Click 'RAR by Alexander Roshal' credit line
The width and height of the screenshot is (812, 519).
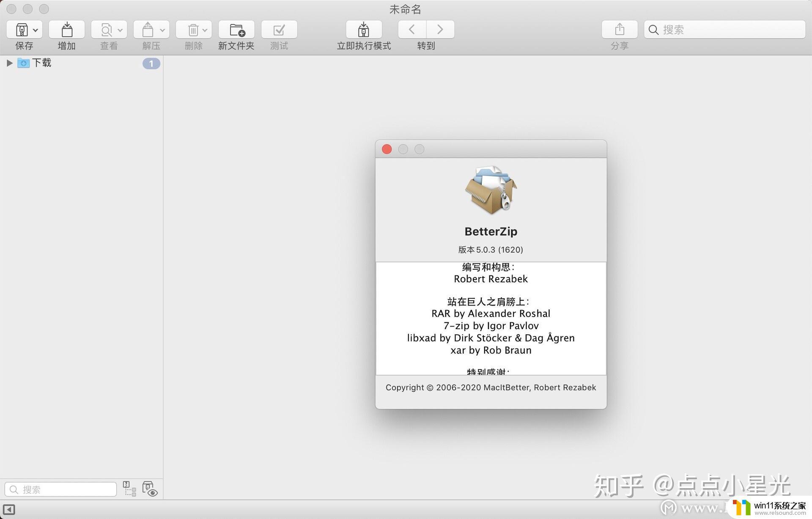point(491,313)
